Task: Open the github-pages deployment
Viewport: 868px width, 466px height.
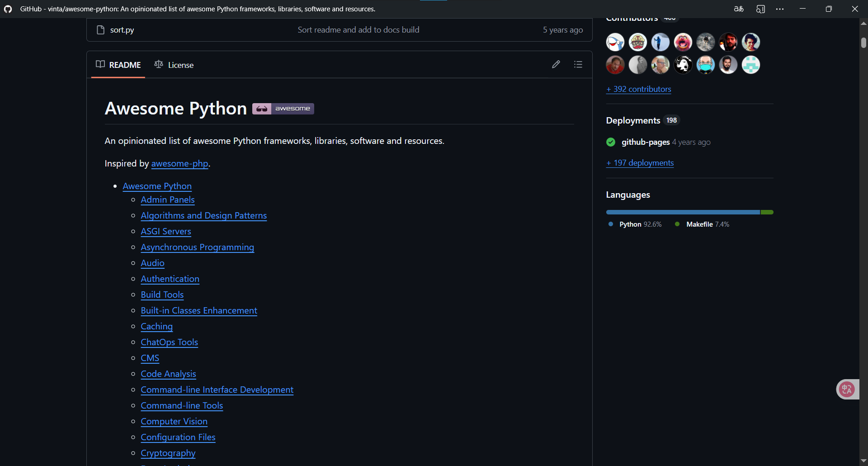Action: (x=646, y=142)
